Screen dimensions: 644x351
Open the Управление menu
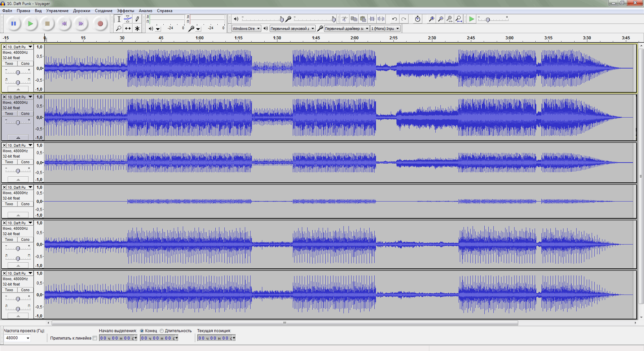pos(57,11)
